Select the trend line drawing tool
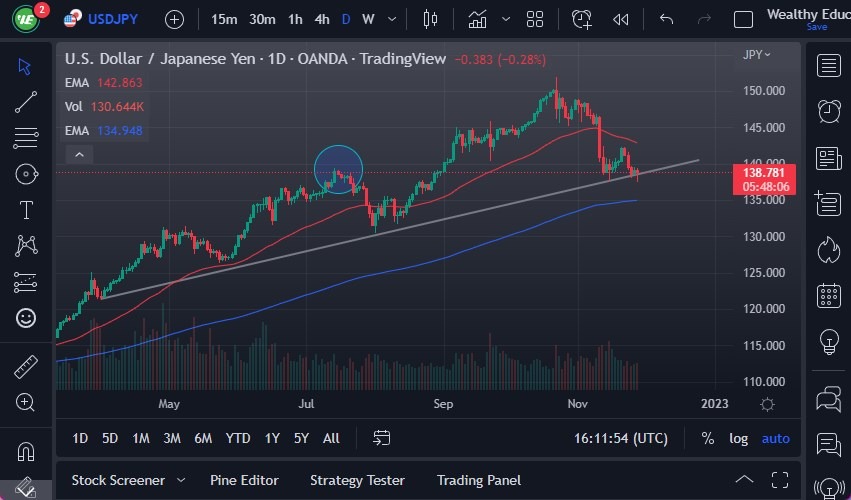Viewport: 851px width, 500px height. coord(26,101)
